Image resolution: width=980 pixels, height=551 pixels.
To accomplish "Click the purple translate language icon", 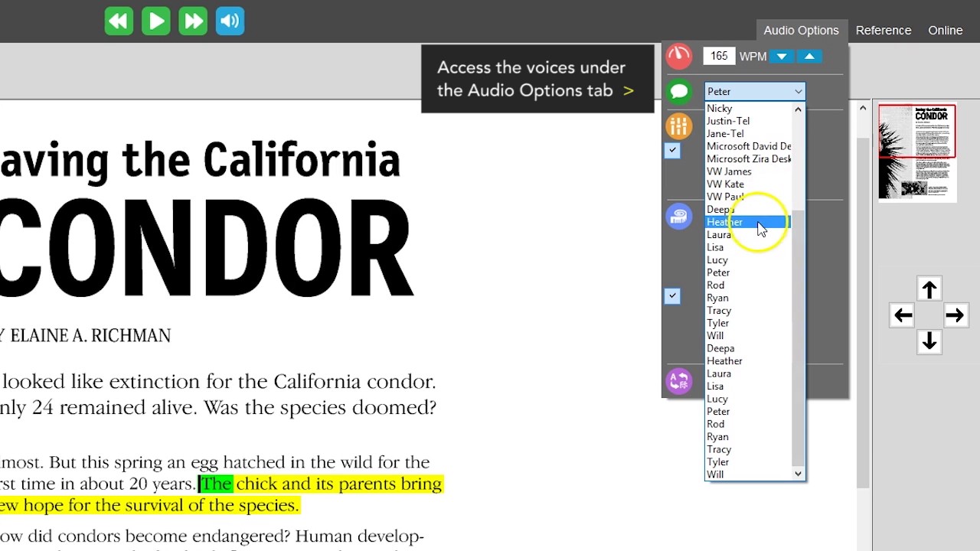I will pyautogui.click(x=678, y=381).
